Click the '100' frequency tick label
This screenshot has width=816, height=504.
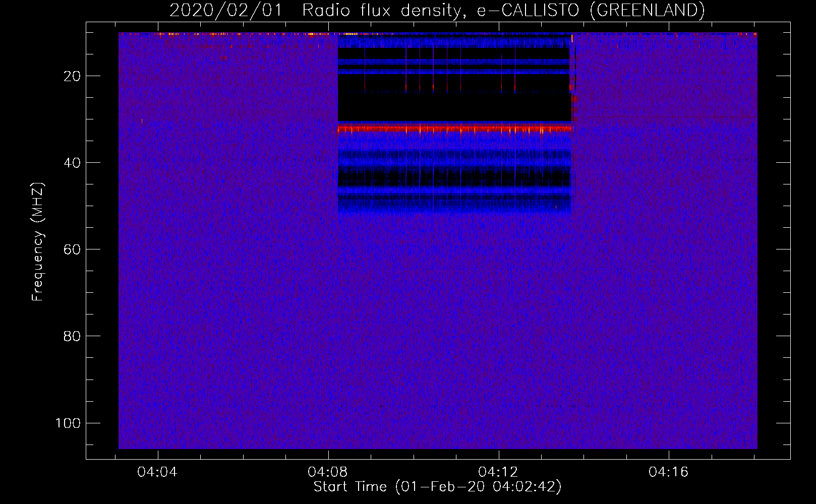point(68,423)
